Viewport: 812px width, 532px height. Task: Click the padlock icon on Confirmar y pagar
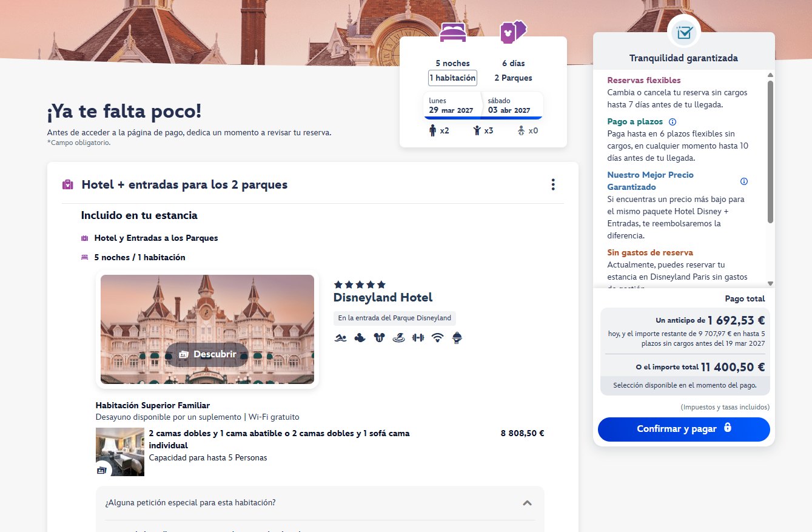[x=728, y=428]
